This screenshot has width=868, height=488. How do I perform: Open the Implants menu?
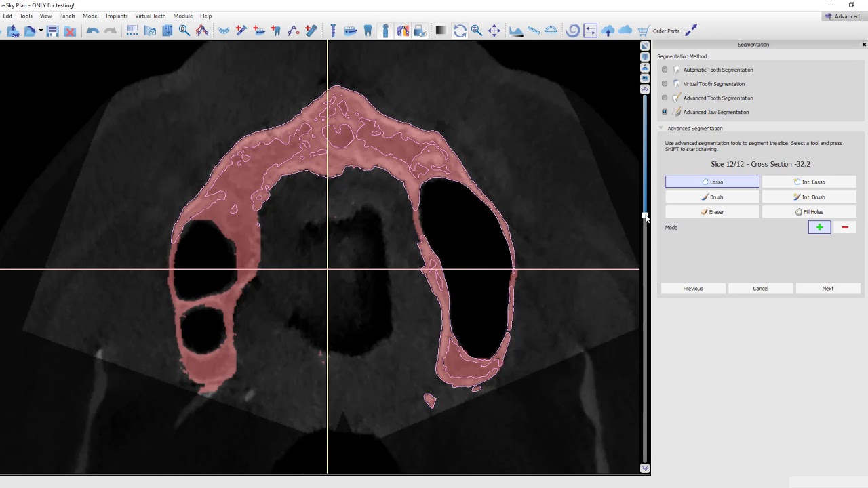pos(117,16)
